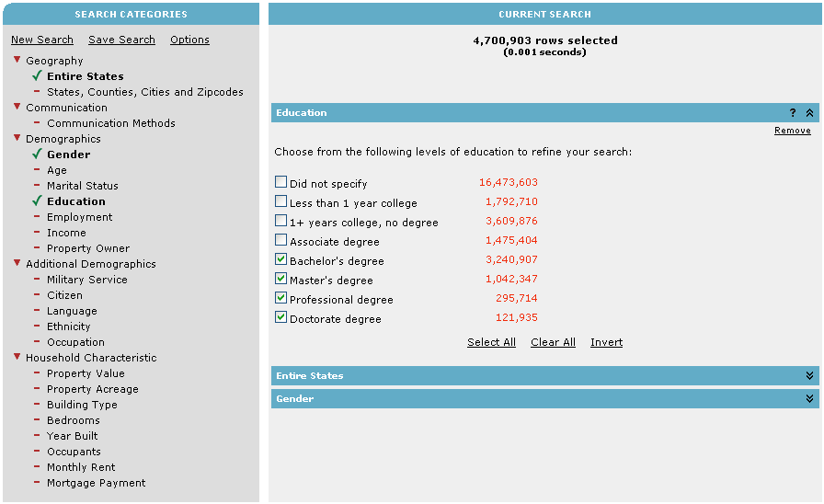Viewport: 824px width, 504px height.
Task: Click the Select All link
Action: pos(491,342)
